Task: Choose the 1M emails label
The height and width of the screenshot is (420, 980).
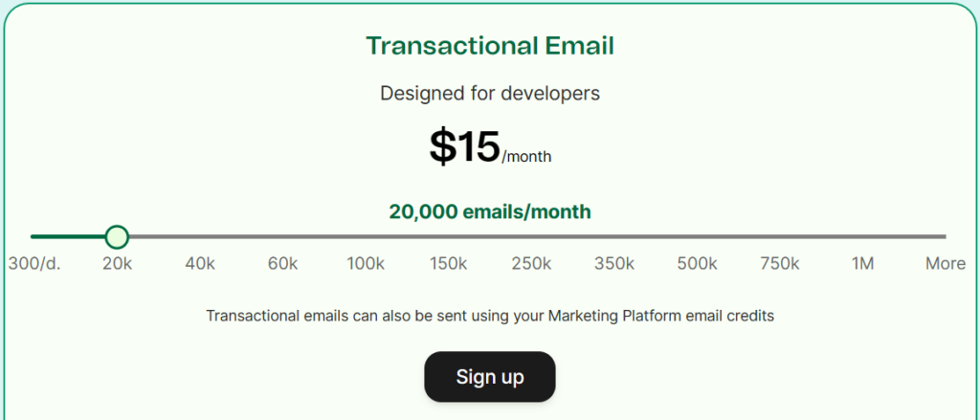Action: 862,264
